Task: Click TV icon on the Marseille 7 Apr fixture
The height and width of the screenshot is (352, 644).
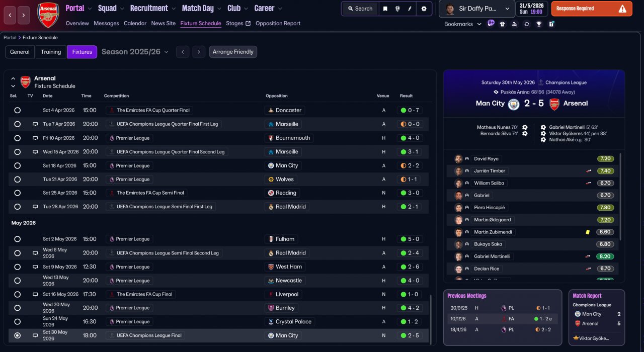Action: click(x=35, y=124)
